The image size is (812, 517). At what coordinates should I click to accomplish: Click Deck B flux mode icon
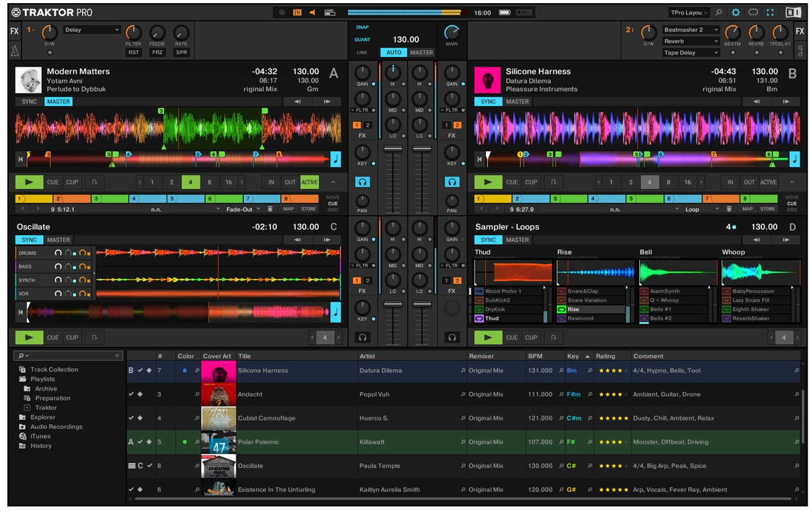554,182
